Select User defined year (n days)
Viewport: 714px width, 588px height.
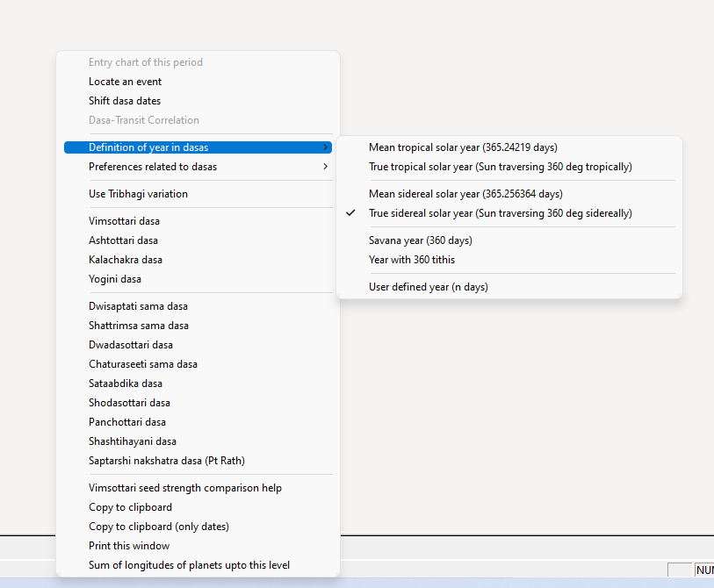(509, 287)
